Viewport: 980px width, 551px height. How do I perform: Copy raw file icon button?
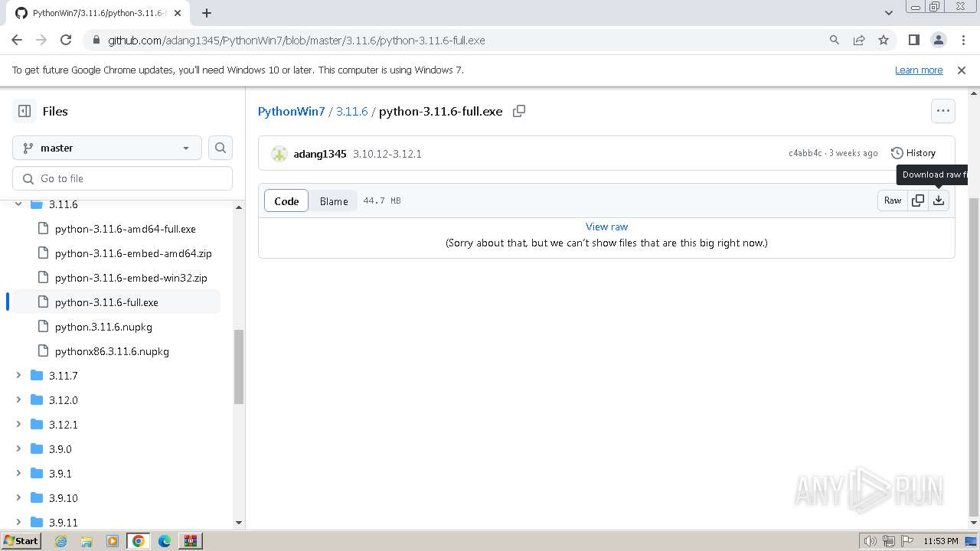pos(917,201)
